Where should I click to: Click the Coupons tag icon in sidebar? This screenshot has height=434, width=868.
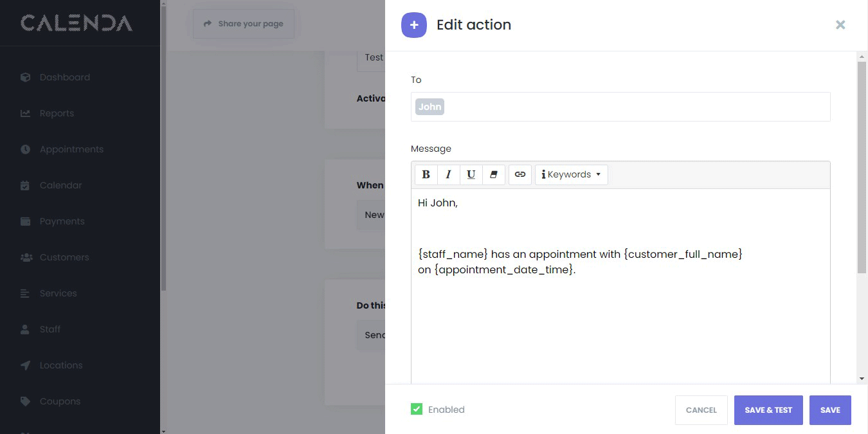pyautogui.click(x=26, y=401)
